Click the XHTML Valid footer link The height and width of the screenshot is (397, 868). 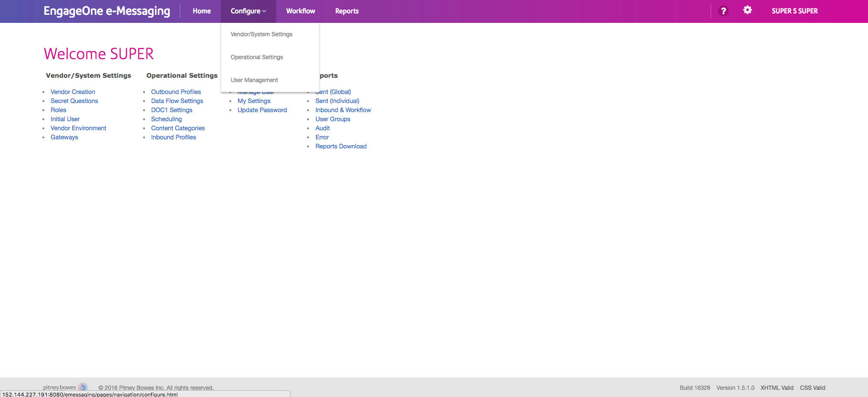776,388
